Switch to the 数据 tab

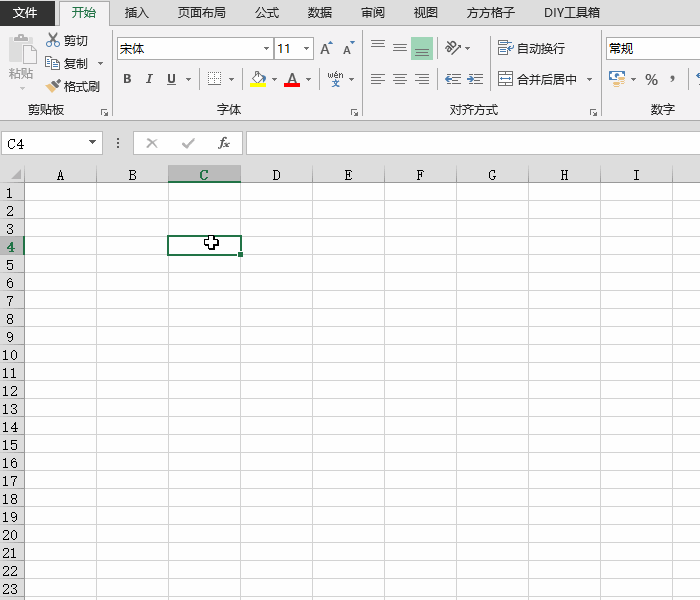tap(320, 12)
